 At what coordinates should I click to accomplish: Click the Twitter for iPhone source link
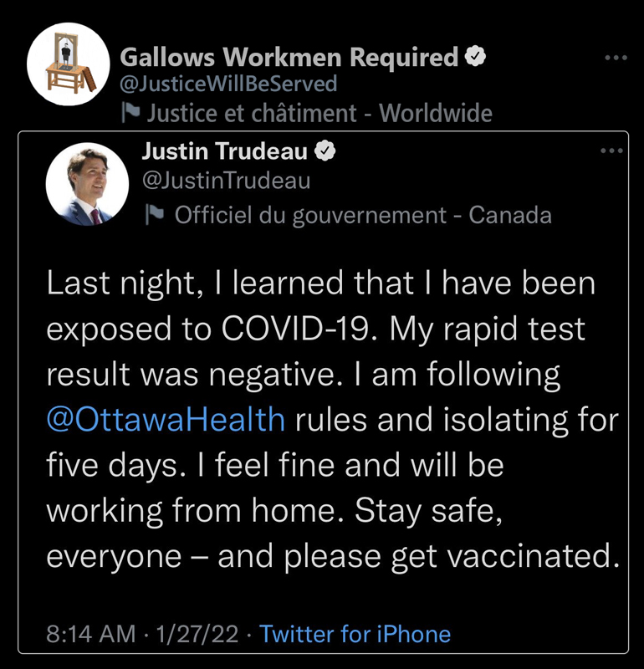click(355, 634)
